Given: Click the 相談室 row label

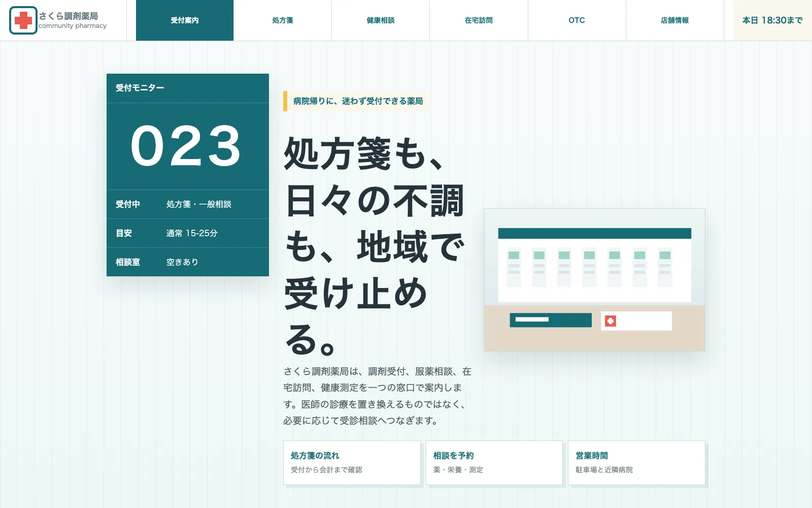Looking at the screenshot, I should coord(128,262).
